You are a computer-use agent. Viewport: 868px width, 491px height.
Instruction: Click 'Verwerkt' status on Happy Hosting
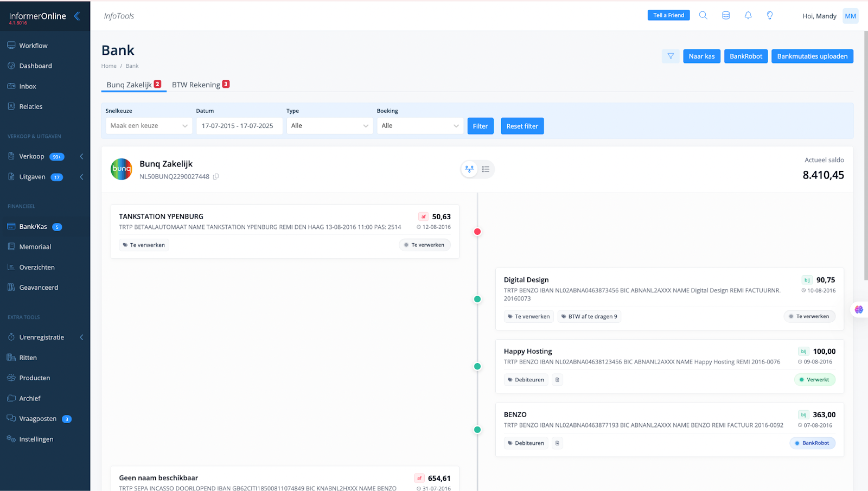click(814, 380)
